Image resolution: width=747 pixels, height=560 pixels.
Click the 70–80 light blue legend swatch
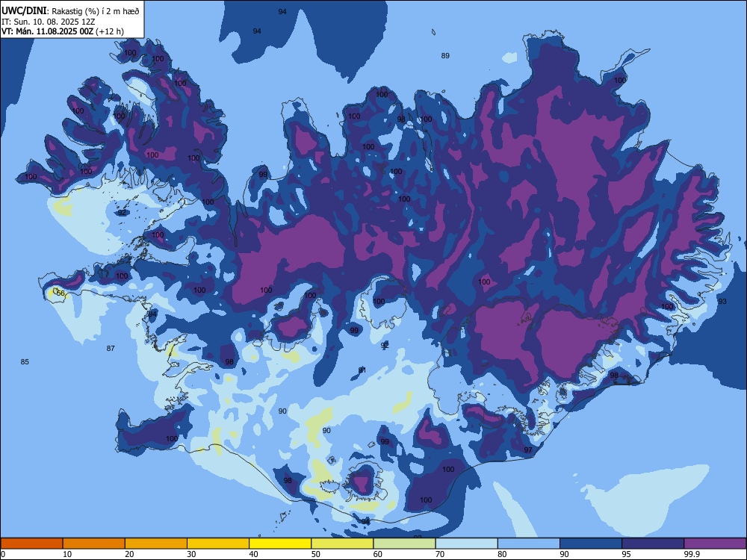(466, 544)
